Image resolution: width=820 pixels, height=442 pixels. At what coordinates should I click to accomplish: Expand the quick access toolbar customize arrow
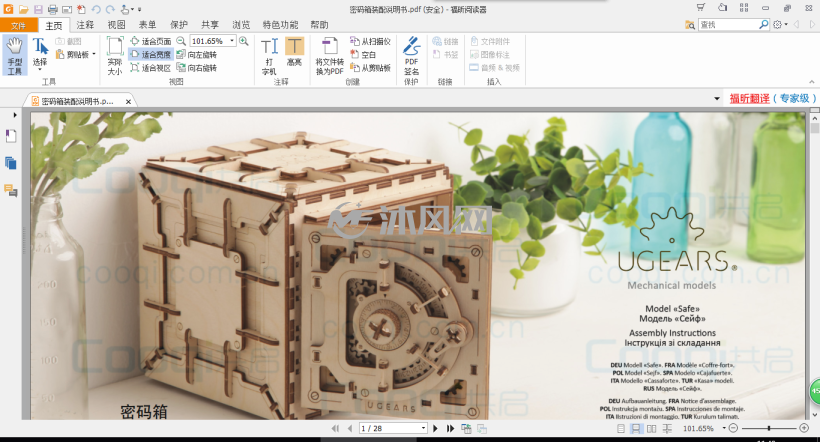(140, 9)
